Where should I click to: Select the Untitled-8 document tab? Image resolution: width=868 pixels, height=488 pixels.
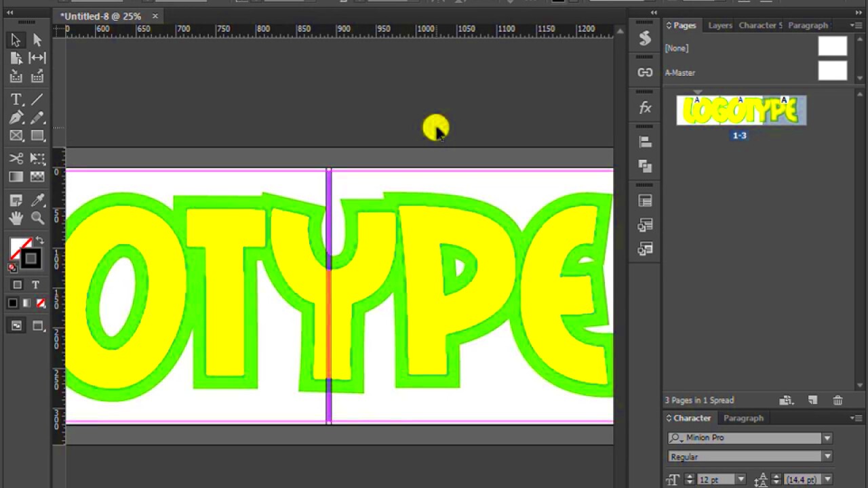101,16
